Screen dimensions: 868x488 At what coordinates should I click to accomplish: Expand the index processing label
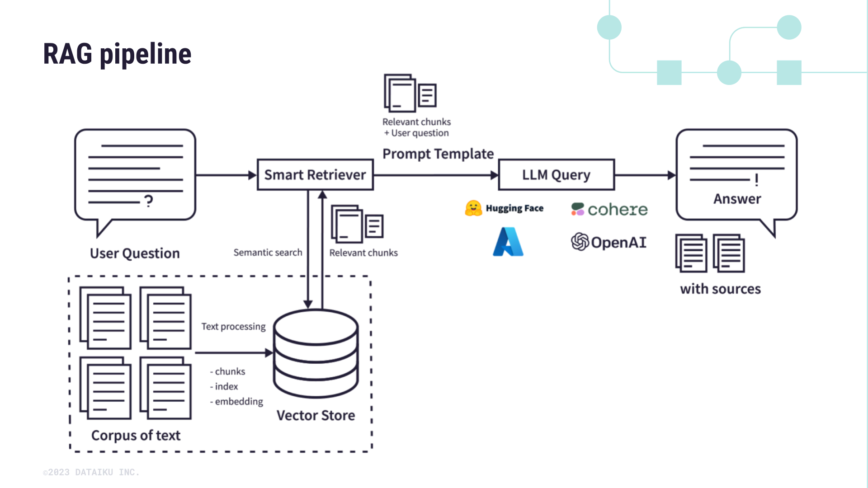pos(224,387)
